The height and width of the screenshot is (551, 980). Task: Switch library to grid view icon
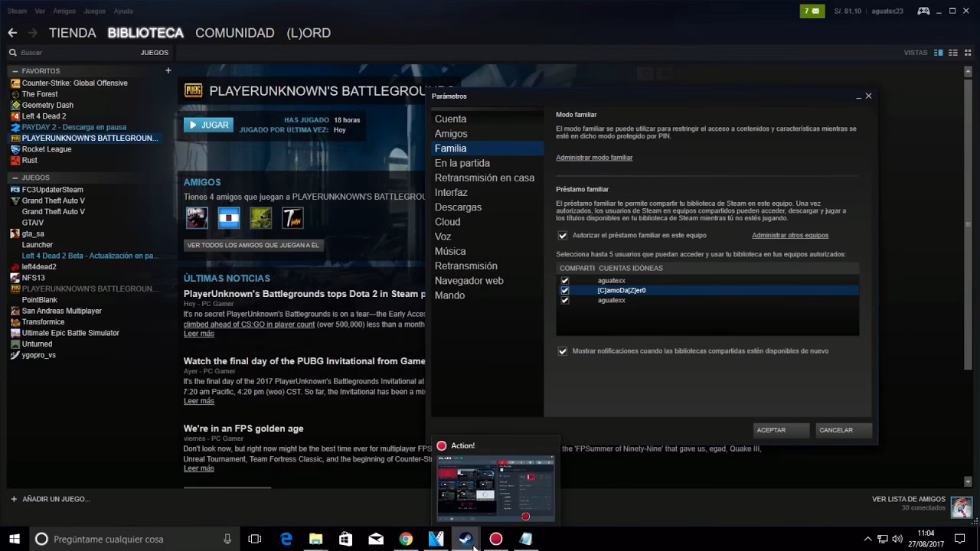(x=968, y=53)
